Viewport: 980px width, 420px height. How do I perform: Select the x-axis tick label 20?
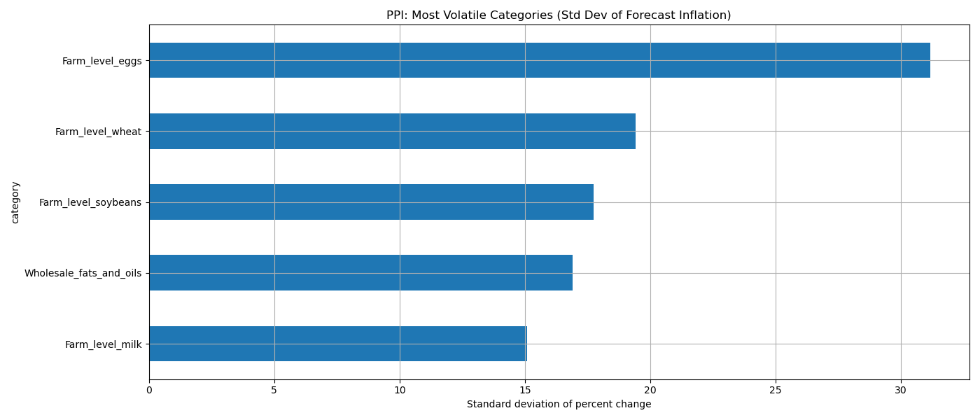point(650,390)
